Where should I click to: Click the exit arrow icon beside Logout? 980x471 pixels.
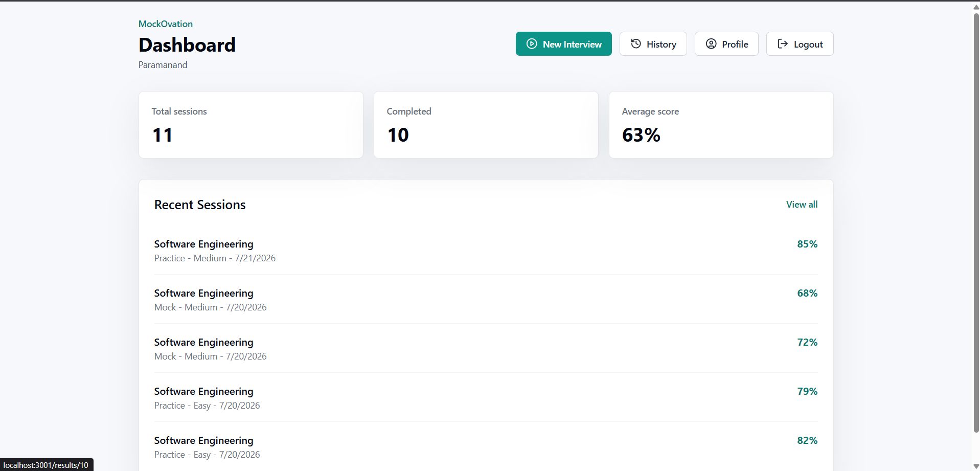[x=783, y=44]
